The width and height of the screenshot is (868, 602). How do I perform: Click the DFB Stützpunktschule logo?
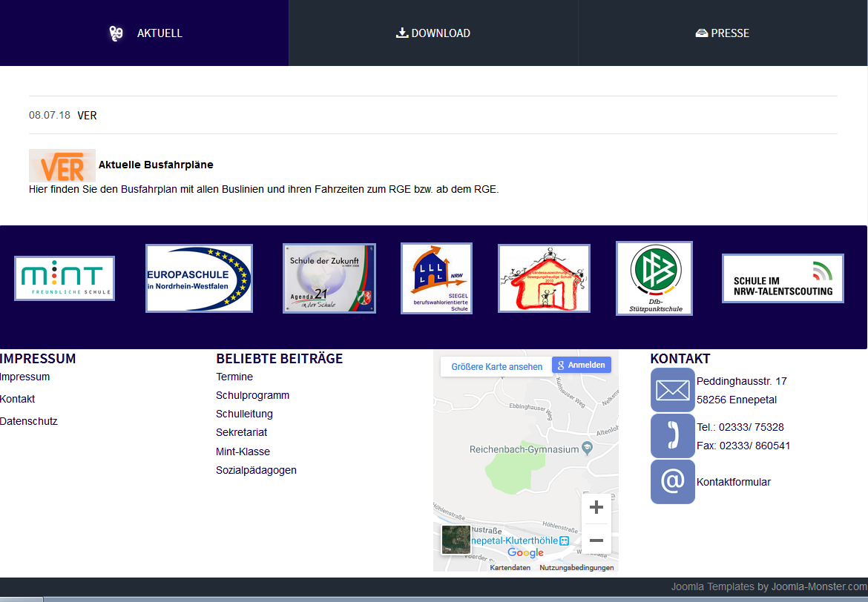(x=654, y=278)
